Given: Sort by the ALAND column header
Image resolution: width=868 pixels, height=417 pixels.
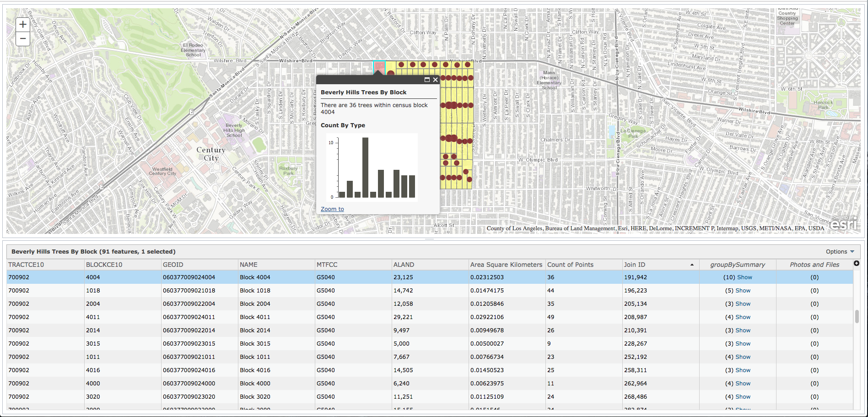Looking at the screenshot, I should (404, 265).
